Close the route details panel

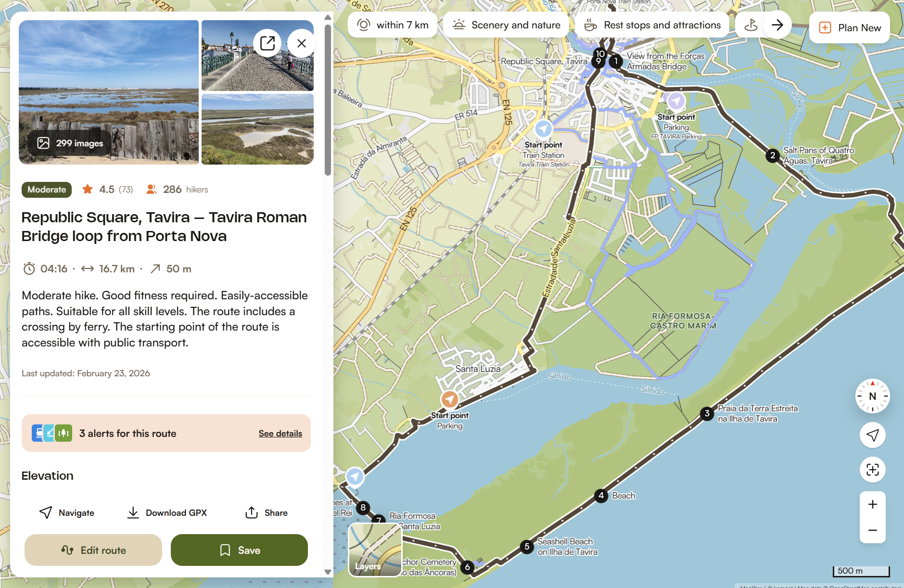click(302, 43)
